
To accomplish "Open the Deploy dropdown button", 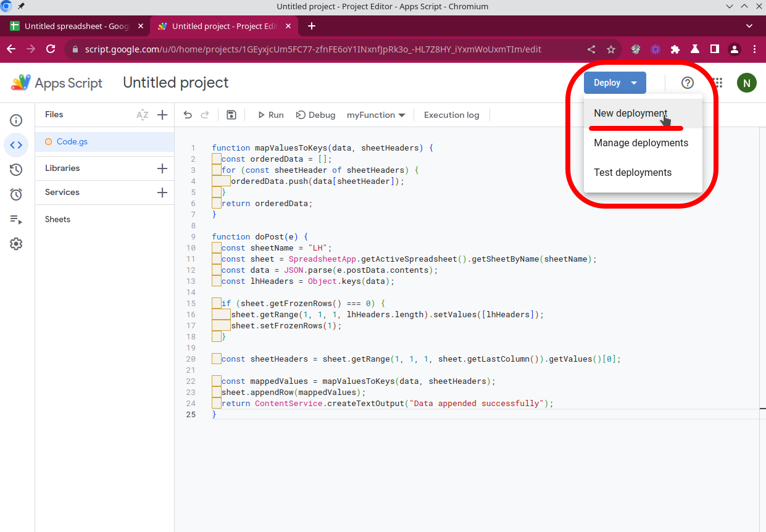I will tap(615, 83).
